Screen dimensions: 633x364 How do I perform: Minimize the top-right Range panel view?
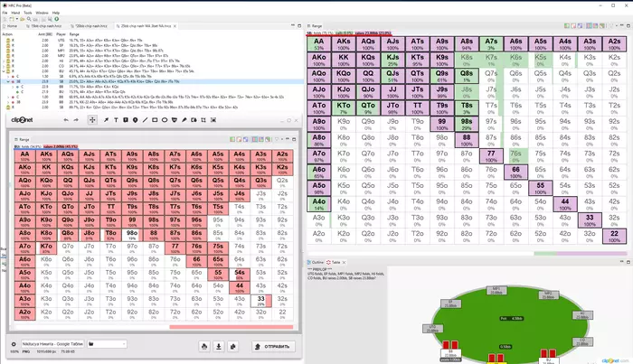tap(622, 26)
